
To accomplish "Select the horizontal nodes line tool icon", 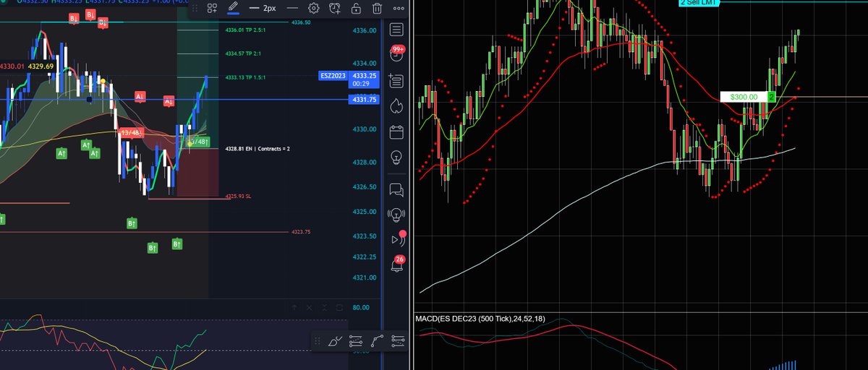I will pos(355,341).
